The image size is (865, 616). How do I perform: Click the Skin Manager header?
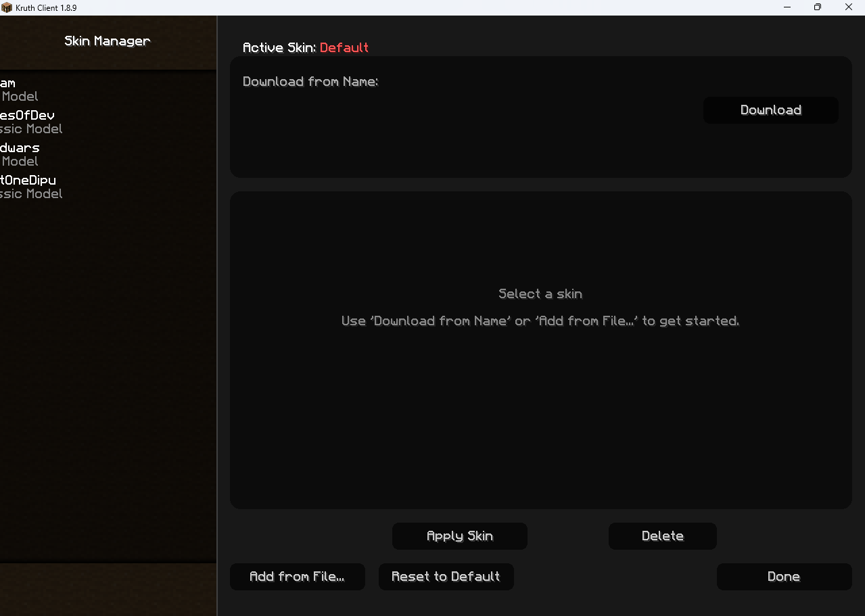(x=108, y=41)
